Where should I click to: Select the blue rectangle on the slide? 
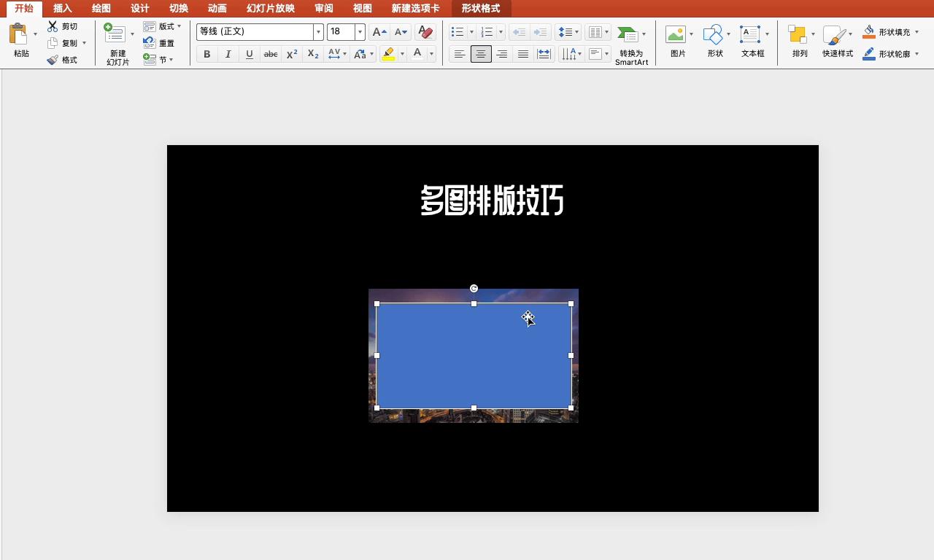click(474, 355)
